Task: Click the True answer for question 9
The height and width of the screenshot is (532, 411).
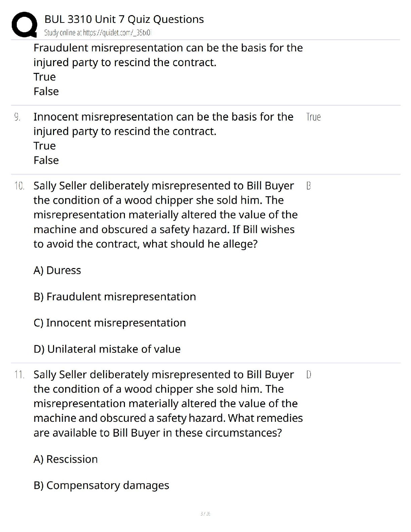Action: [313, 117]
